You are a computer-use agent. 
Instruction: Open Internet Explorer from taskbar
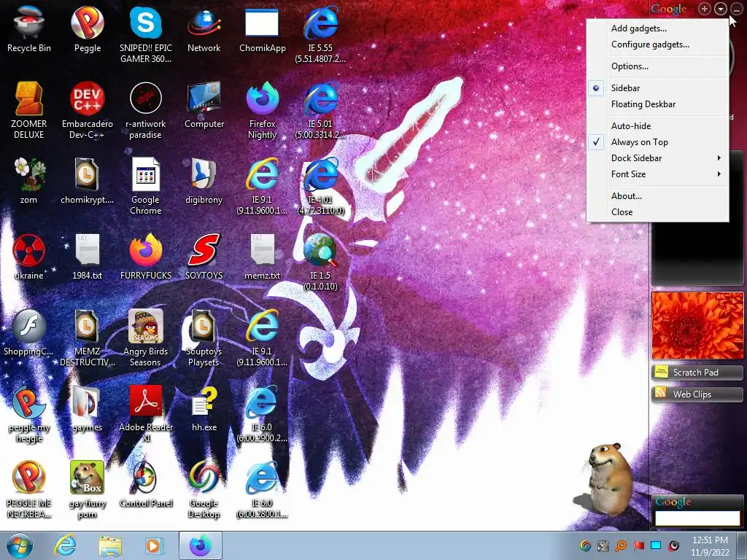tap(65, 545)
